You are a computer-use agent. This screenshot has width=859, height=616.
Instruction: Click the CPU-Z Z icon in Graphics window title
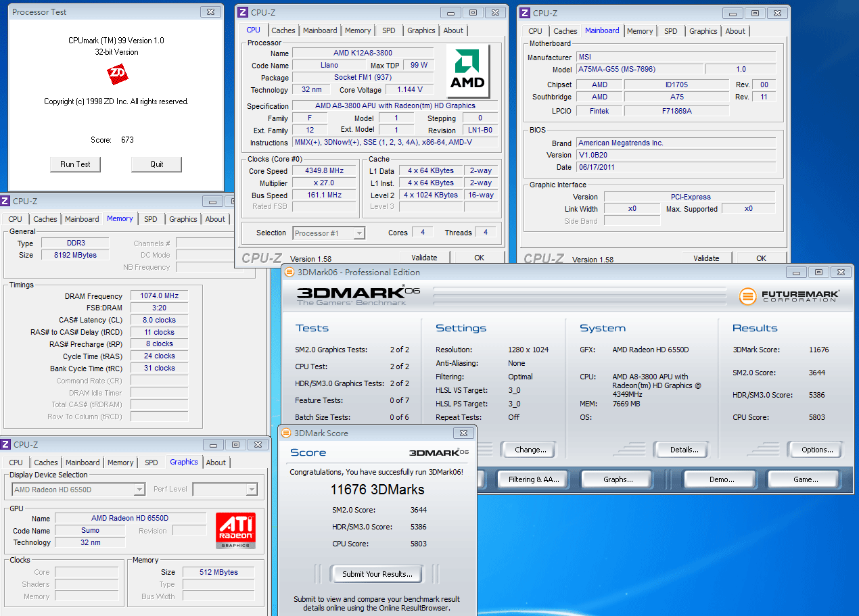5,444
